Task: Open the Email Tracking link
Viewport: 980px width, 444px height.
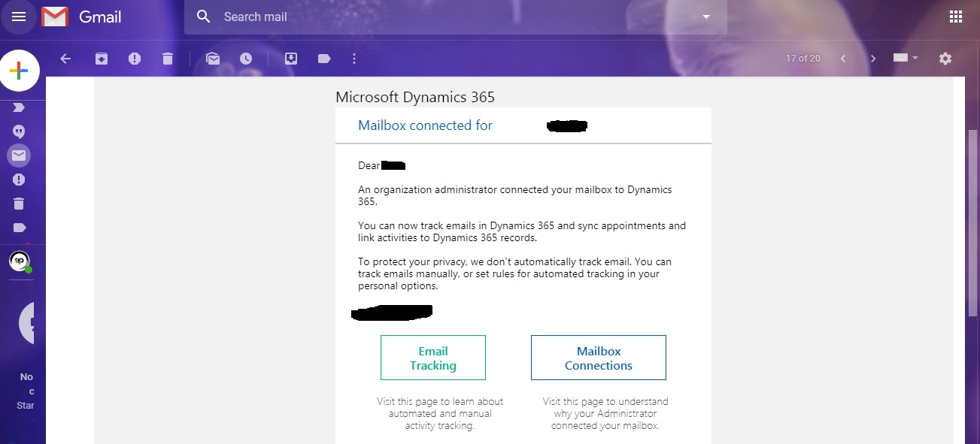Action: pos(432,358)
